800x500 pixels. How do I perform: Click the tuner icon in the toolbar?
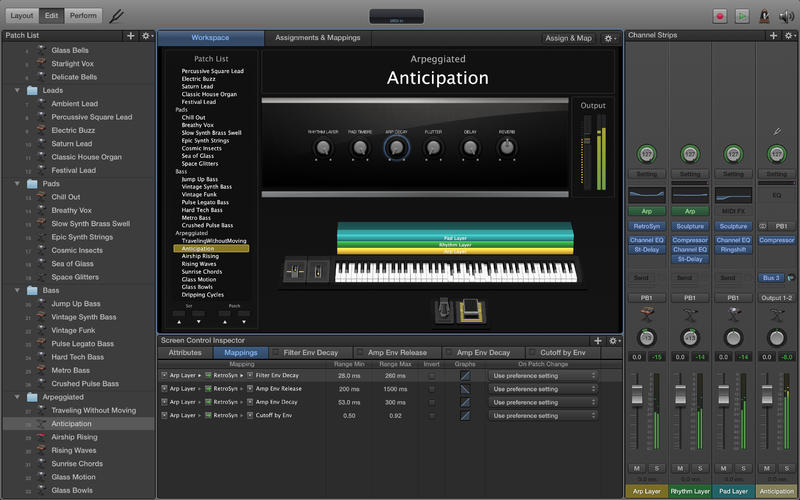click(117, 16)
